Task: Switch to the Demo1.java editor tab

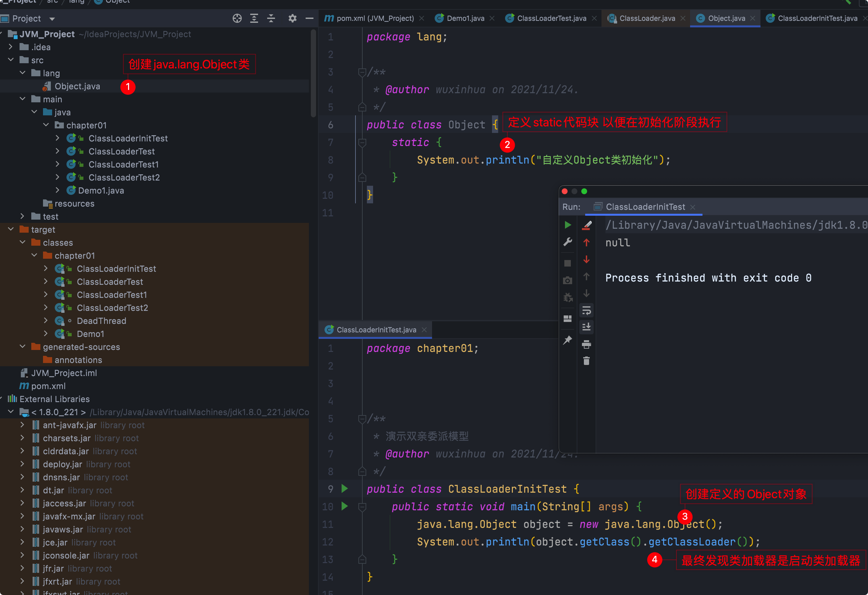Action: [465, 18]
